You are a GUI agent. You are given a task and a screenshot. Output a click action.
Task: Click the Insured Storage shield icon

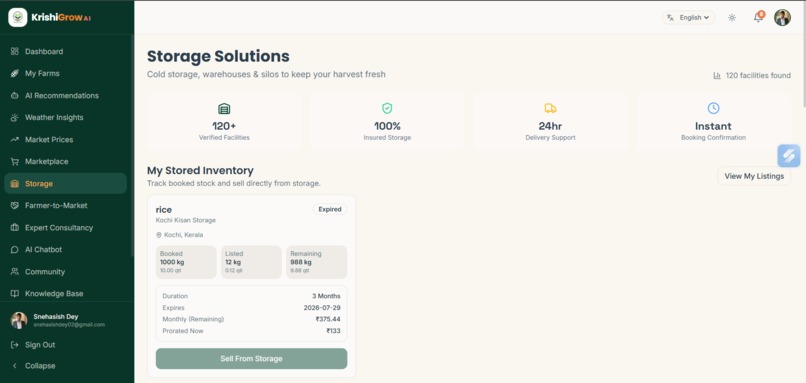387,108
